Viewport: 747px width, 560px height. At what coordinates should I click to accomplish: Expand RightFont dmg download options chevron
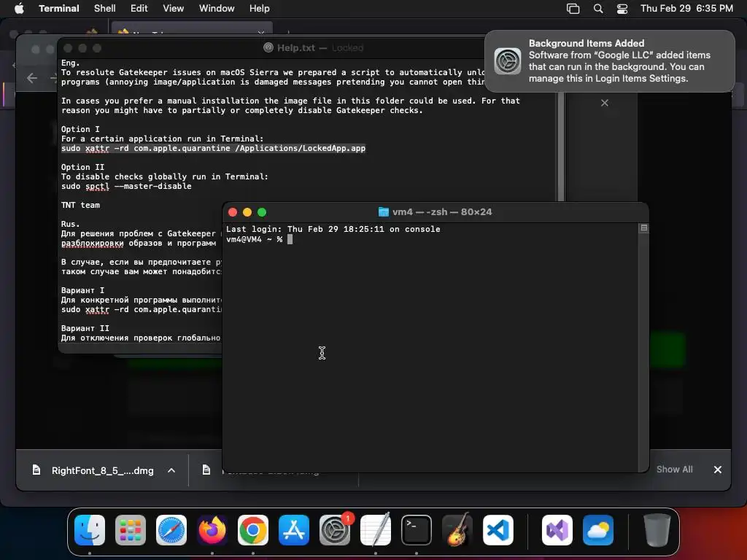(x=171, y=470)
